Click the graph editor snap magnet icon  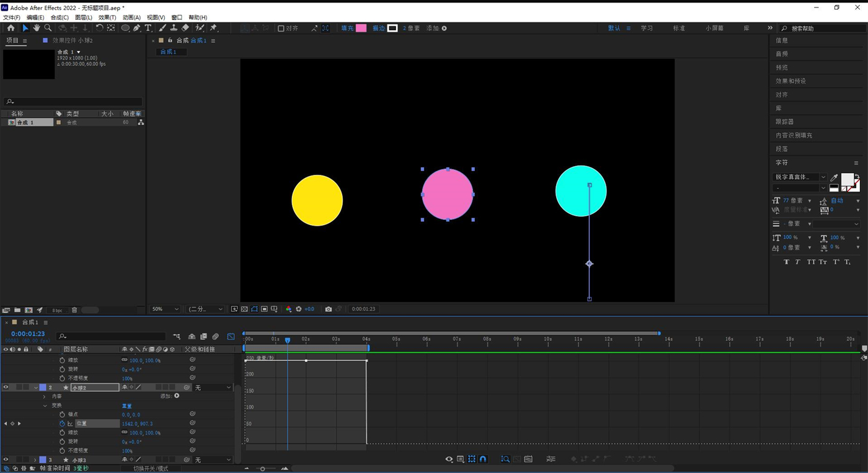tap(483, 459)
